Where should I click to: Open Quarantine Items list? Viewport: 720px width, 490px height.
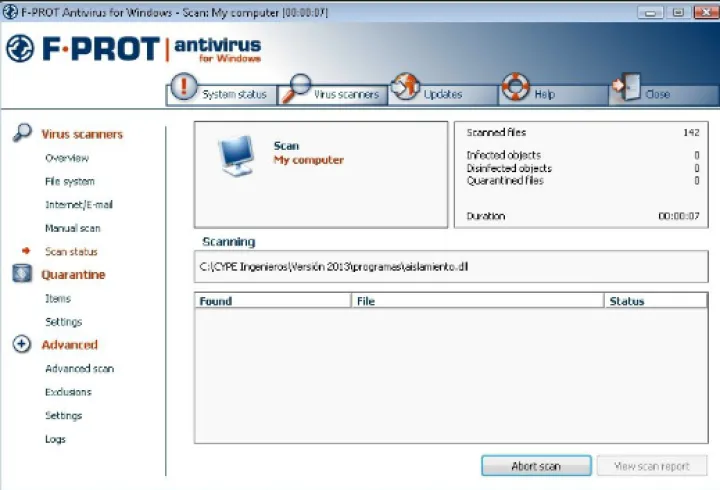click(x=58, y=298)
